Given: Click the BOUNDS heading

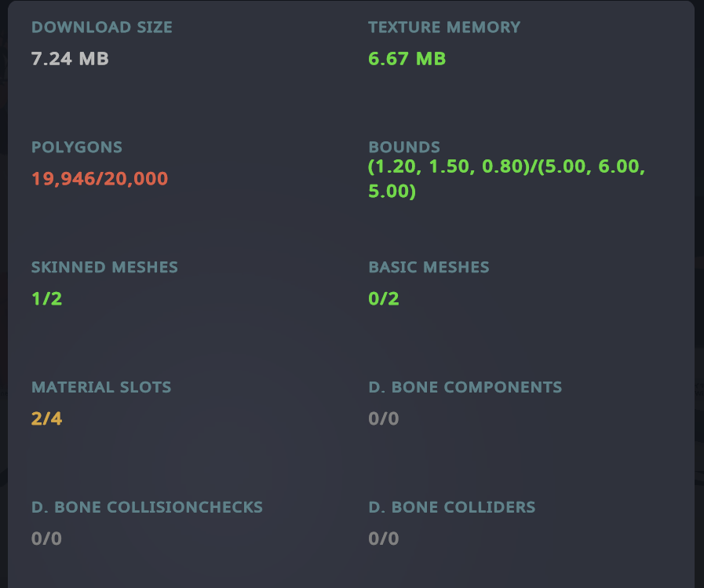Looking at the screenshot, I should [x=403, y=148].
